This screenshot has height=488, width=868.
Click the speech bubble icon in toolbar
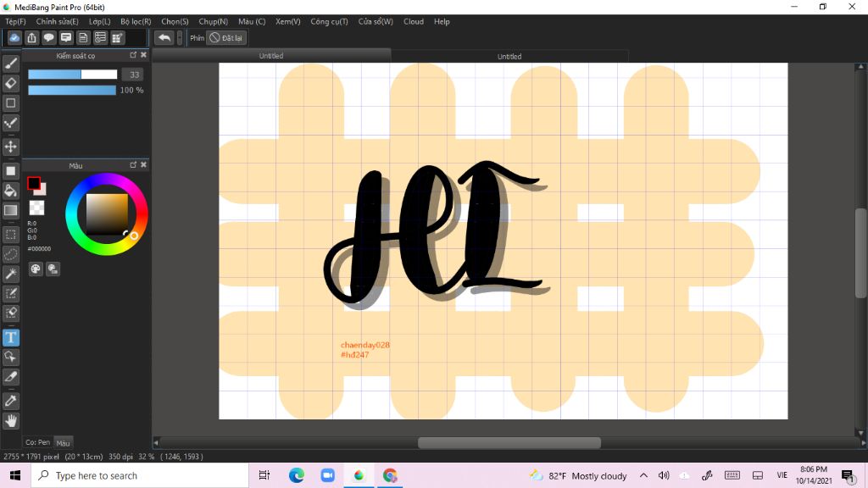pyautogui.click(x=48, y=37)
